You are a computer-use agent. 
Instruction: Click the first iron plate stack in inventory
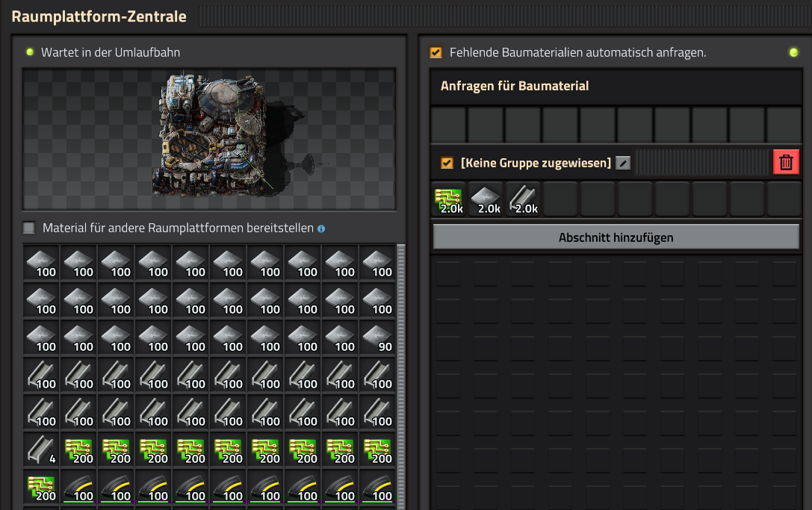[x=41, y=263]
